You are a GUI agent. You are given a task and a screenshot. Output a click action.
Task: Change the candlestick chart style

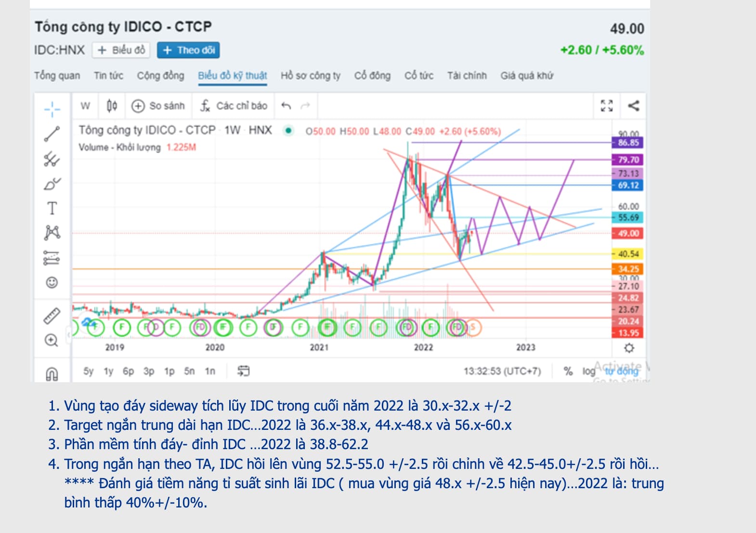(x=112, y=106)
